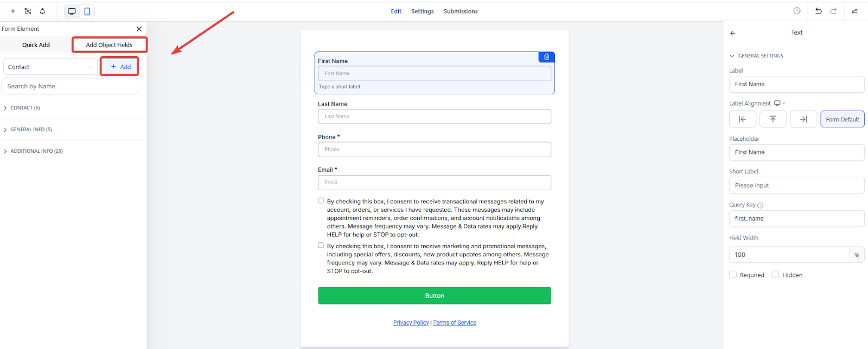This screenshot has height=349, width=868.
Task: Click the bell notification icon
Action: coord(42,11)
